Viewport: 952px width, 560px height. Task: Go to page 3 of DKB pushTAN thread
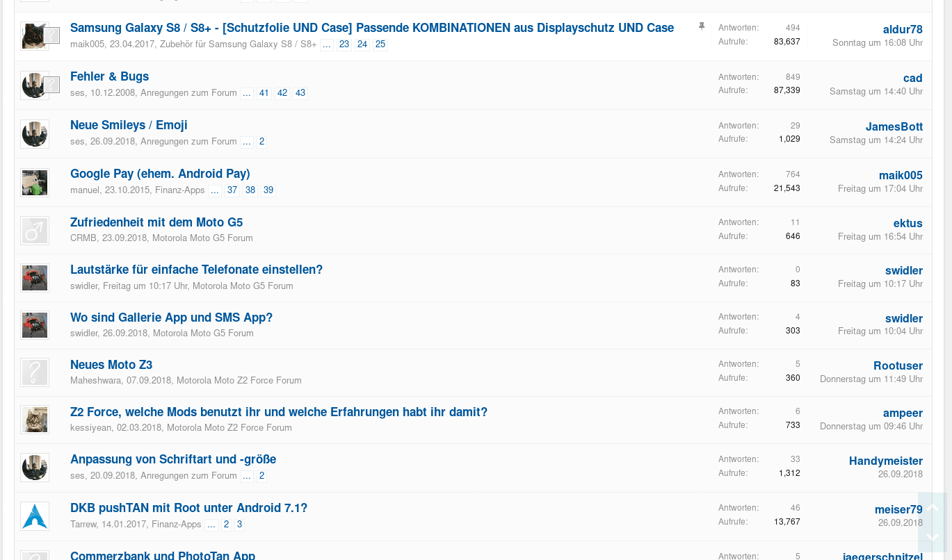pyautogui.click(x=240, y=525)
